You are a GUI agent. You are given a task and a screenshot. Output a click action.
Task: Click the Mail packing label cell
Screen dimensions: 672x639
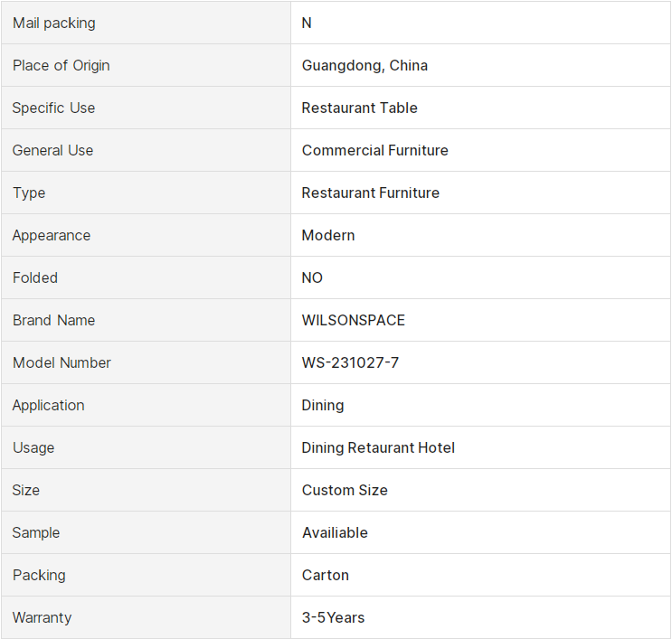point(146,23)
